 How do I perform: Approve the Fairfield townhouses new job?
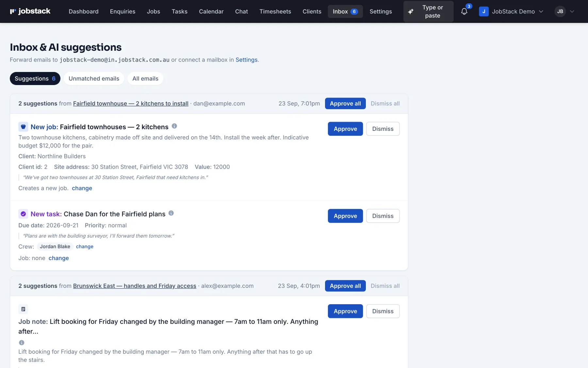345,129
